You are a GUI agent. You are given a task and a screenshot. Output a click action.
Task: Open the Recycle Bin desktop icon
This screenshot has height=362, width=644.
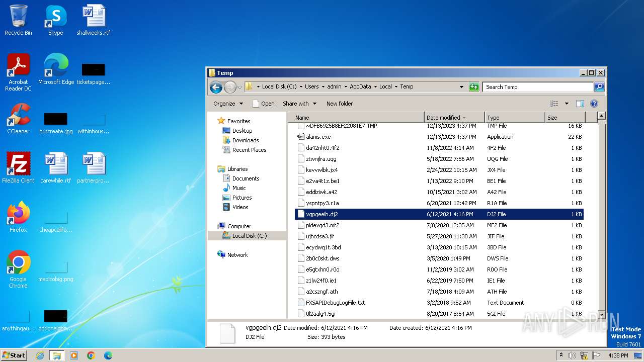pyautogui.click(x=18, y=20)
